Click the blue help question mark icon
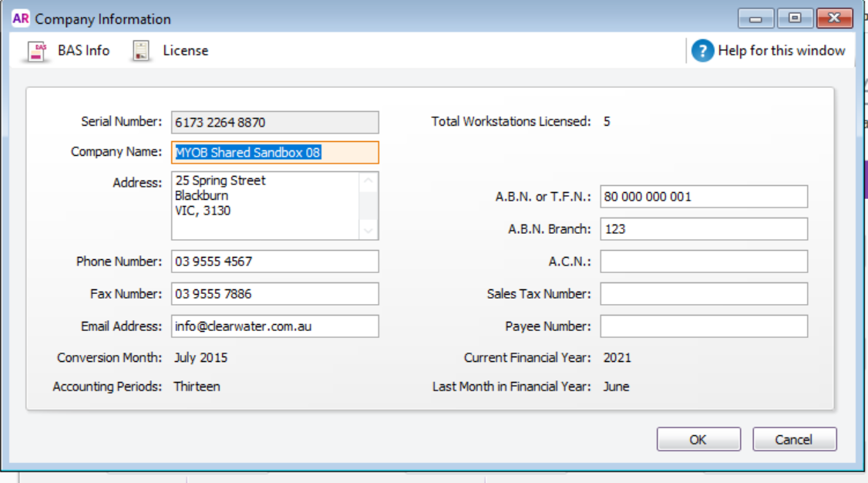Viewport: 868px width, 483px height. [702, 50]
